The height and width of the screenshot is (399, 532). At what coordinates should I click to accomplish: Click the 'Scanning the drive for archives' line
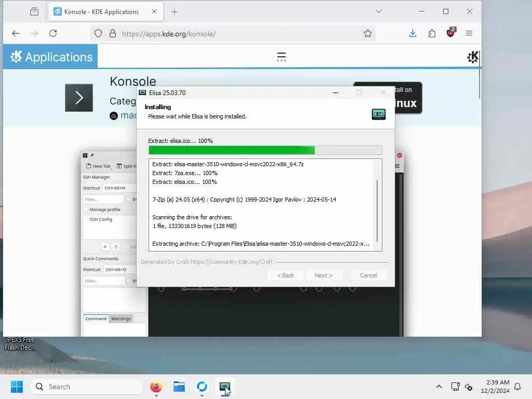pyautogui.click(x=192, y=217)
